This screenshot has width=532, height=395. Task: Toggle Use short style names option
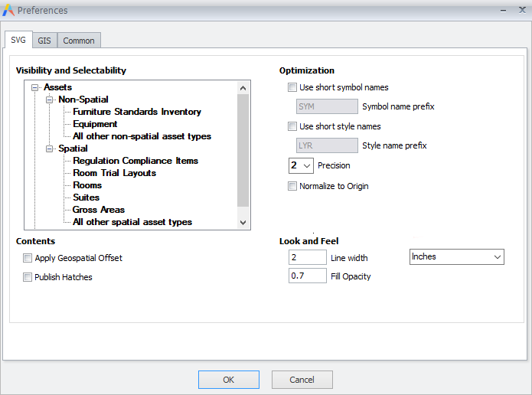(292, 126)
